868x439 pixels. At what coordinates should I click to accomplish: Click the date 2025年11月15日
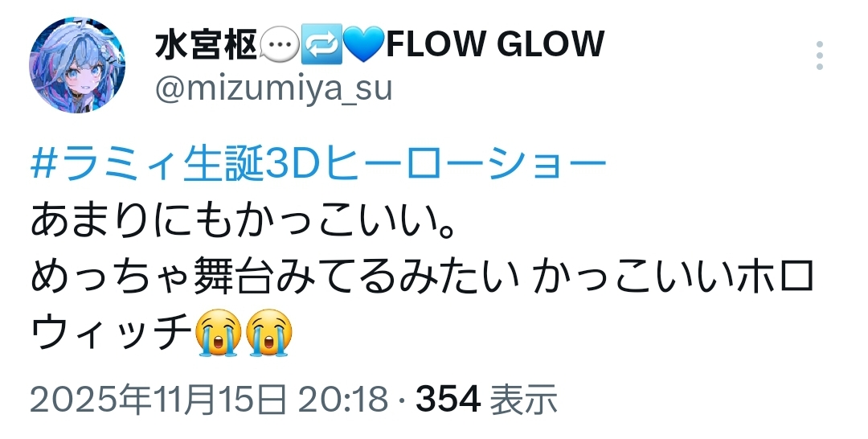pos(158,399)
